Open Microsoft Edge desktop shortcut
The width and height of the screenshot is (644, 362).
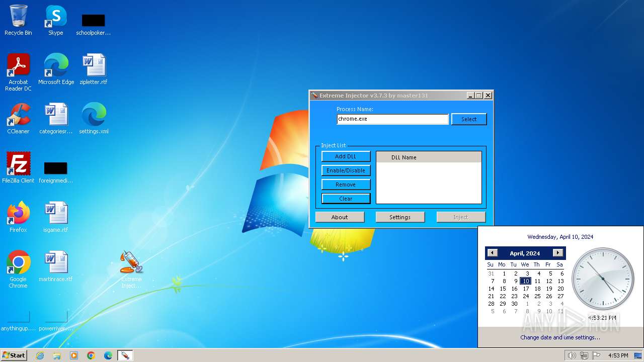[x=56, y=69]
